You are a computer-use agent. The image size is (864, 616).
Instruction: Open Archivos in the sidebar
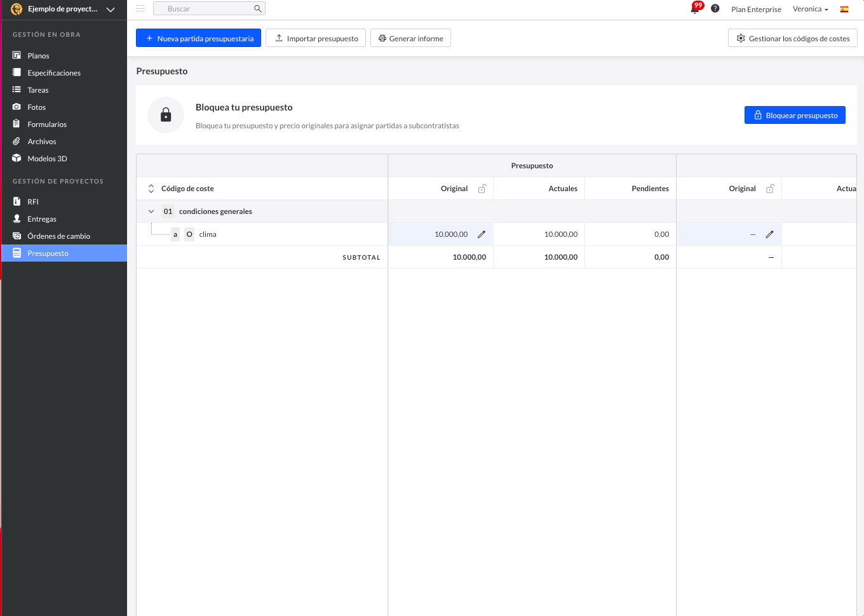click(x=42, y=142)
